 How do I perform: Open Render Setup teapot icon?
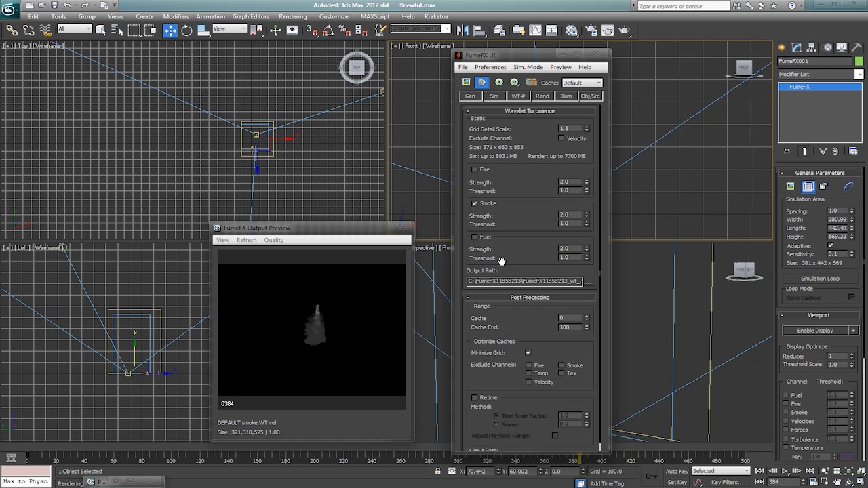point(591,30)
